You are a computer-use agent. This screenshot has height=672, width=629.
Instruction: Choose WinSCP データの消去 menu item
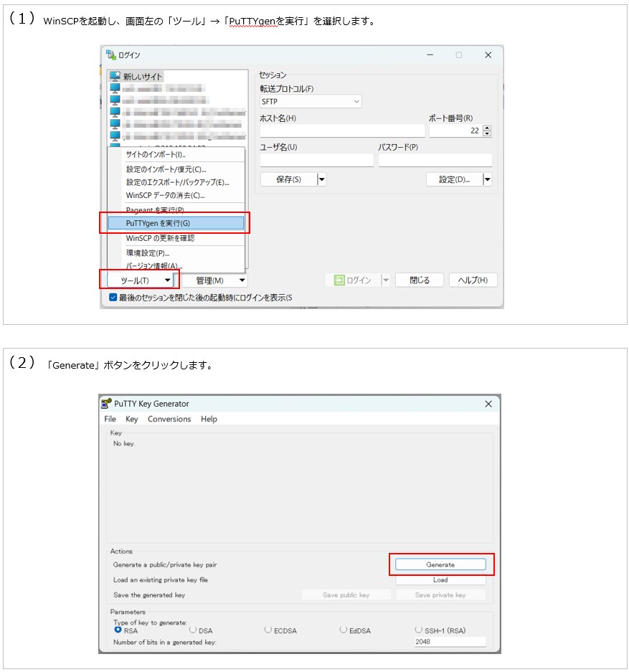[176, 195]
